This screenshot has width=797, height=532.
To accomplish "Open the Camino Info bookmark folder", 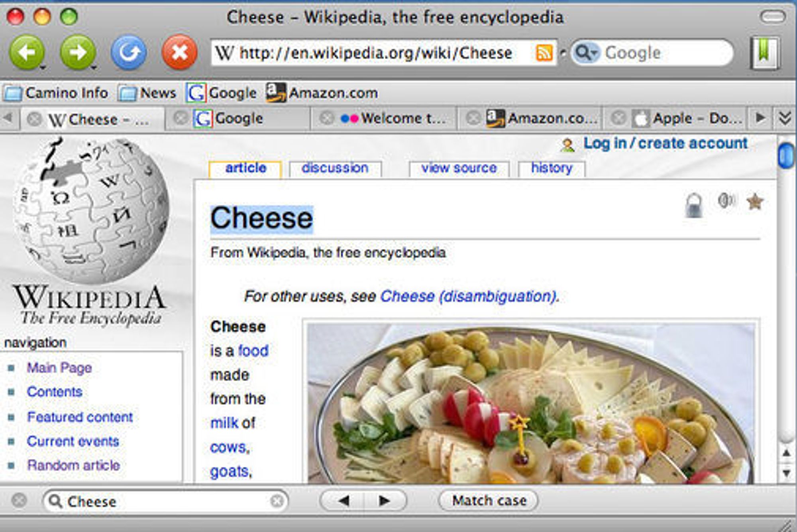I will click(56, 93).
